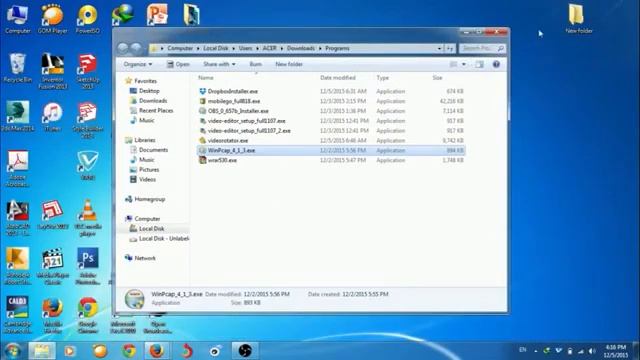Open the Mozilla Firefox desktop shortcut
This screenshot has width=640, height=360.
coord(53,315)
